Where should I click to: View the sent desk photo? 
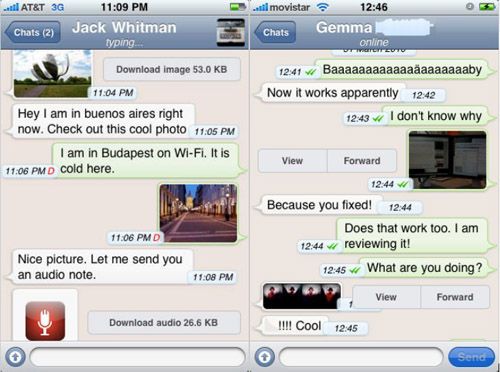point(292,161)
